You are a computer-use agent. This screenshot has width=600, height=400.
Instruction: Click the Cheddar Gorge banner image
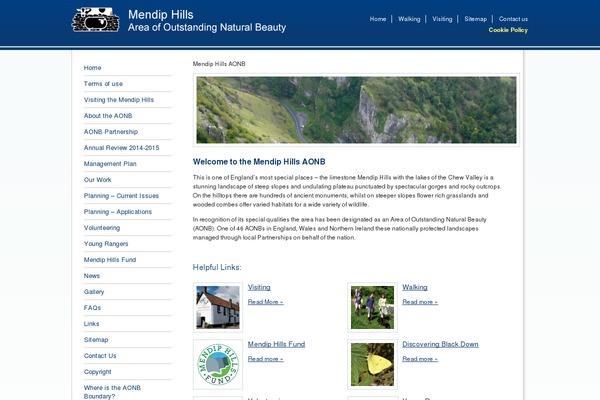[356, 110]
